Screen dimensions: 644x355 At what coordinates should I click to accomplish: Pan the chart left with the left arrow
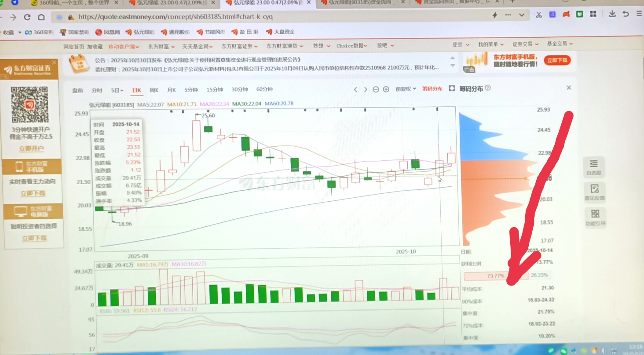[355, 89]
